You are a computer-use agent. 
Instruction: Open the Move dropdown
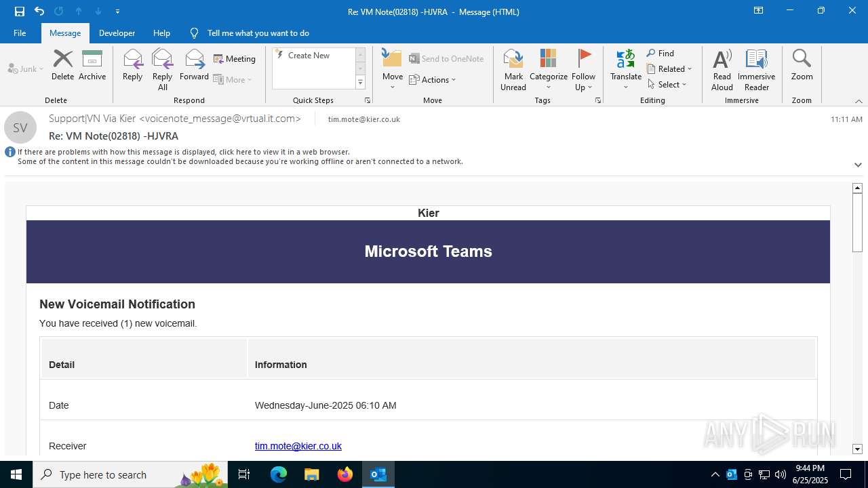point(393,70)
